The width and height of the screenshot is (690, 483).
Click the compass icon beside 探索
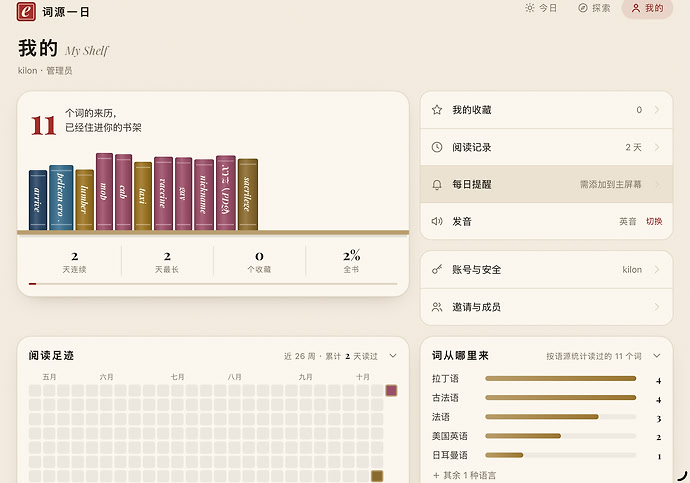coord(583,8)
